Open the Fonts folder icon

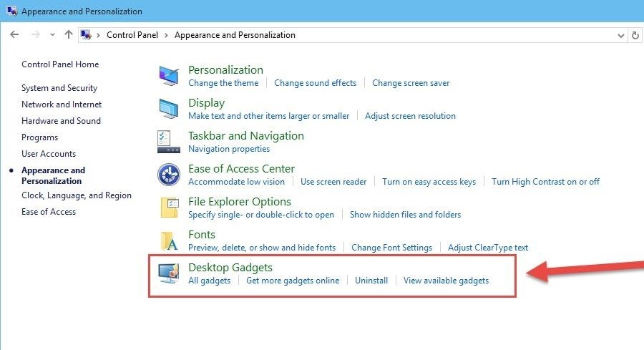pos(170,240)
